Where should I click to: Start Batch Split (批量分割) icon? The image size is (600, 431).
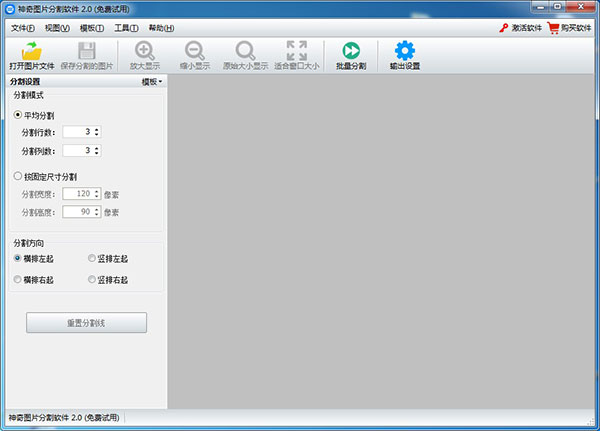(x=350, y=51)
